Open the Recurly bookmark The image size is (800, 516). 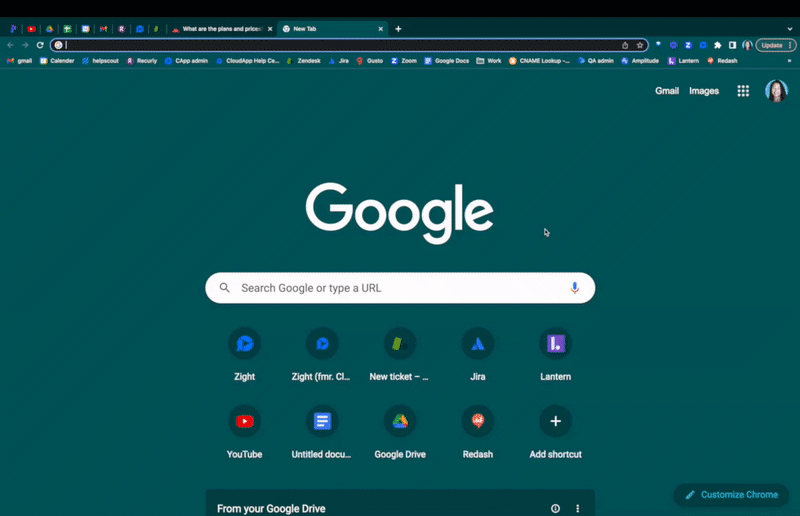point(142,61)
